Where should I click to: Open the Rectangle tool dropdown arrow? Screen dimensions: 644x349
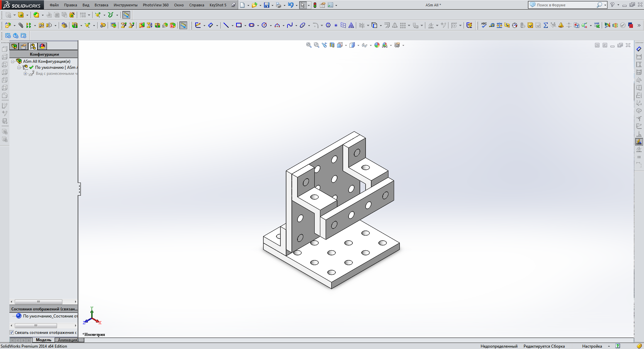tap(245, 26)
